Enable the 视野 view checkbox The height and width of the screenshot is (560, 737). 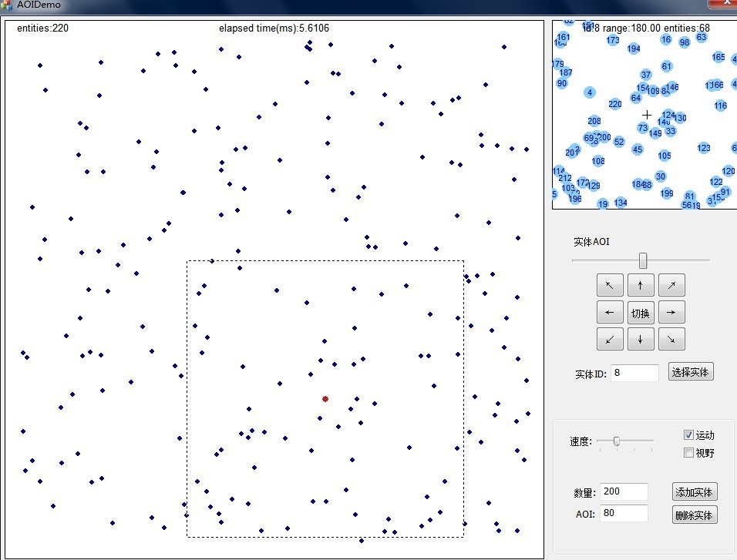pyautogui.click(x=689, y=453)
